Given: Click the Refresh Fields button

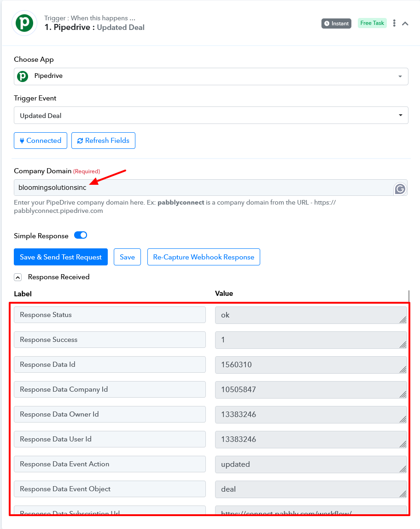Looking at the screenshot, I should [x=103, y=141].
